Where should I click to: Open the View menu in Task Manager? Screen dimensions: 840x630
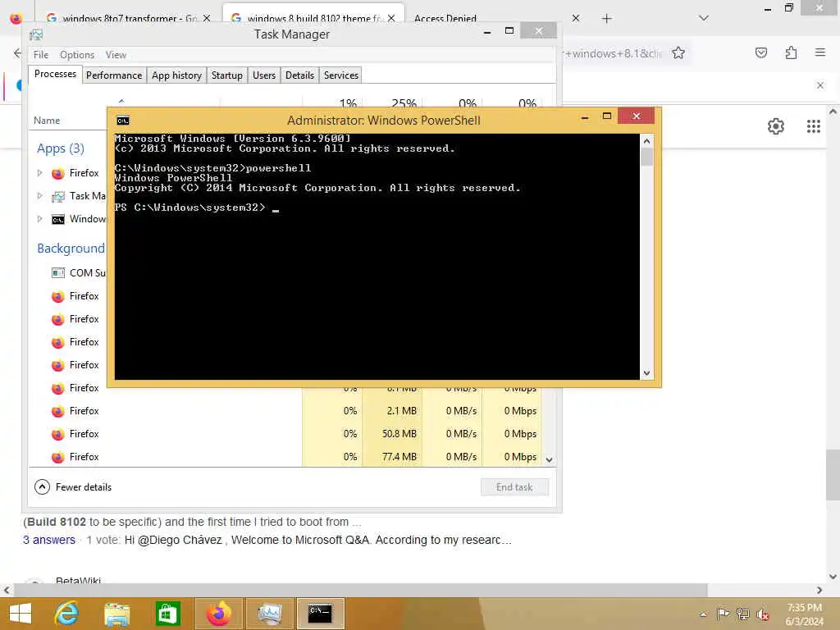click(x=116, y=55)
